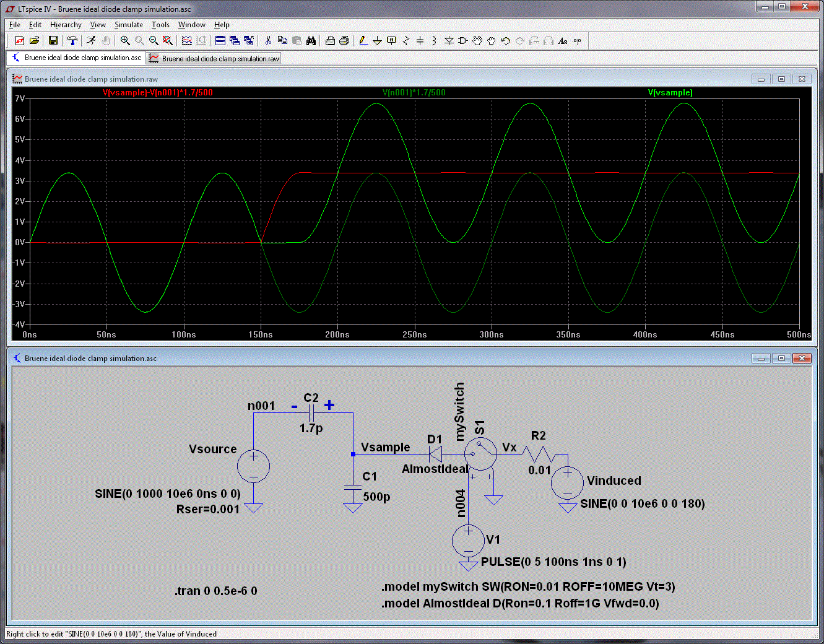Viewport: 824px width, 644px height.
Task: Click the Run simulation icon
Action: pyautogui.click(x=91, y=41)
